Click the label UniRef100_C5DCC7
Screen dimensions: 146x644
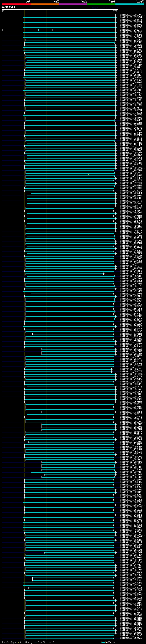coord(131,326)
